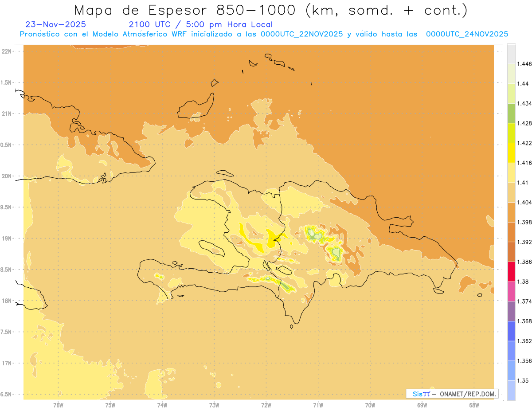Click the '69W' longitude label
The width and height of the screenshot is (532, 411).
(422, 405)
